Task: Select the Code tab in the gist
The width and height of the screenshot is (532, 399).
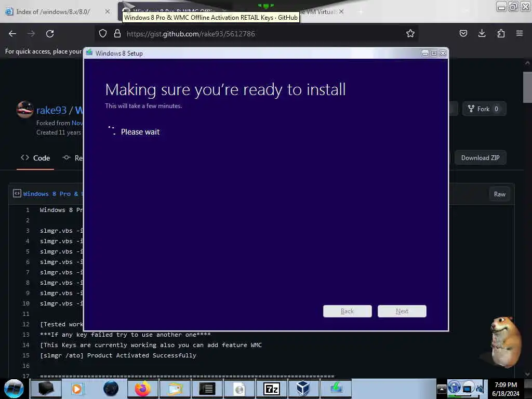Action: (x=35, y=158)
